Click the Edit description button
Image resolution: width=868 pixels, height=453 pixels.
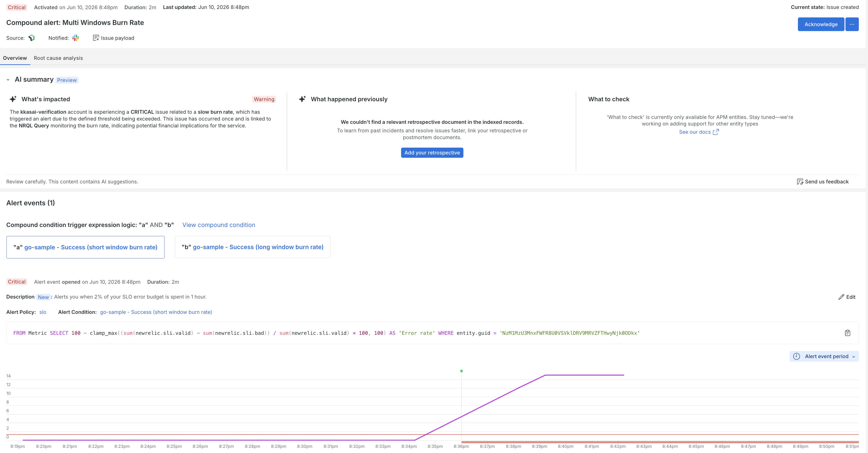point(847,297)
